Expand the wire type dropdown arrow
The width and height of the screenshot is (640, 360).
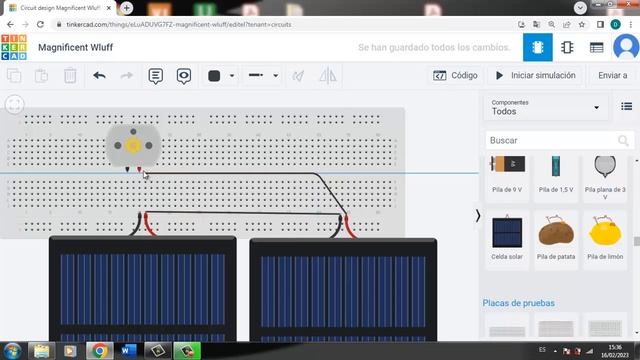coord(276,76)
